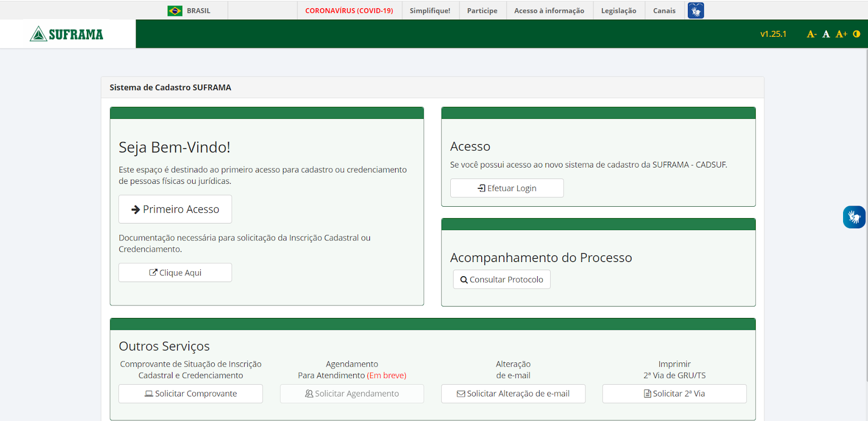
Task: Click the Solicitar 2ª Via button
Action: (674, 394)
